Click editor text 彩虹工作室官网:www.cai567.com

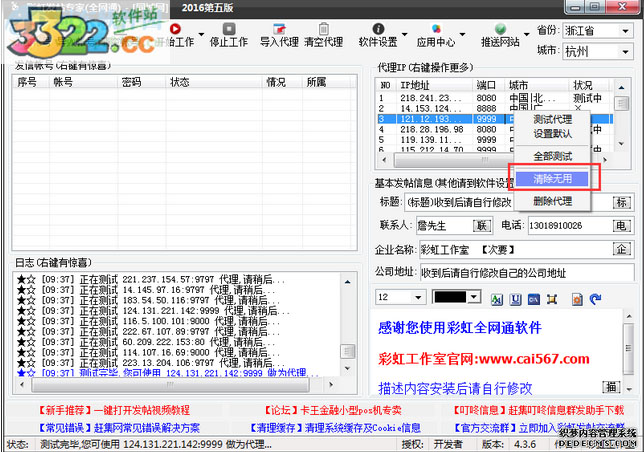[484, 359]
